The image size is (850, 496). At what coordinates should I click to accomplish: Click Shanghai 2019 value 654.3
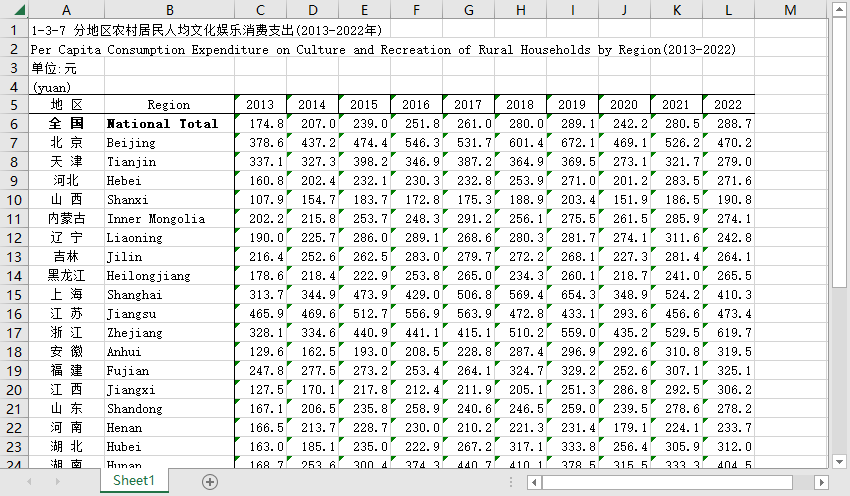[572, 294]
